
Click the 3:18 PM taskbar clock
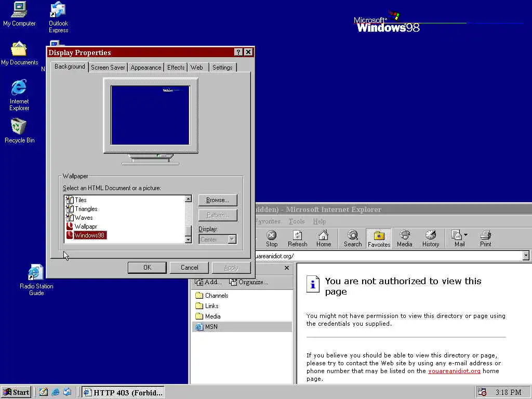[x=508, y=392]
